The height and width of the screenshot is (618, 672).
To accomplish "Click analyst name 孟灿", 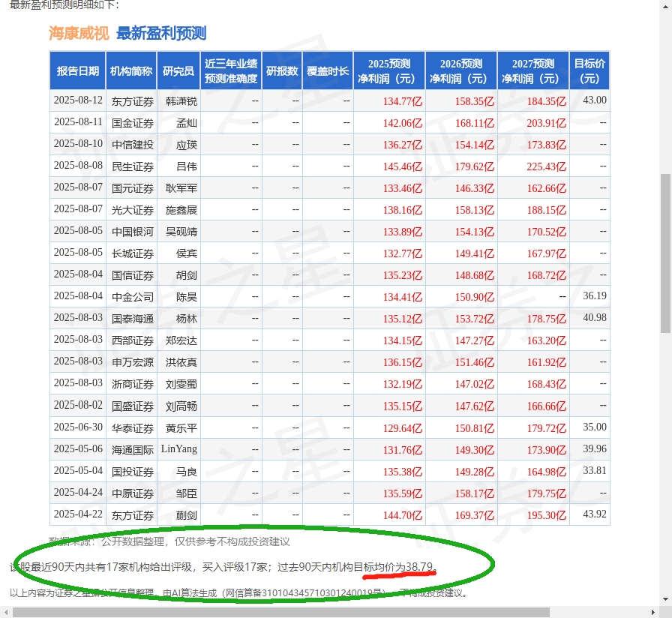I will [x=187, y=123].
